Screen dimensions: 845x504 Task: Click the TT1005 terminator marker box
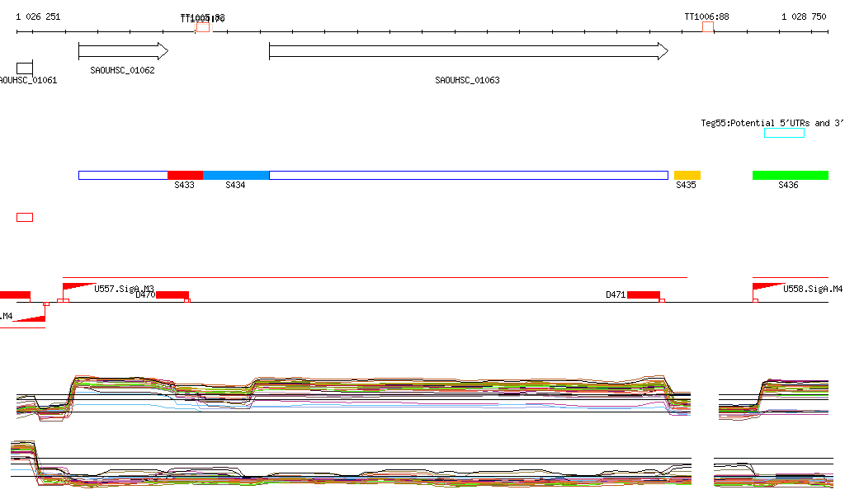pyautogui.click(x=203, y=27)
